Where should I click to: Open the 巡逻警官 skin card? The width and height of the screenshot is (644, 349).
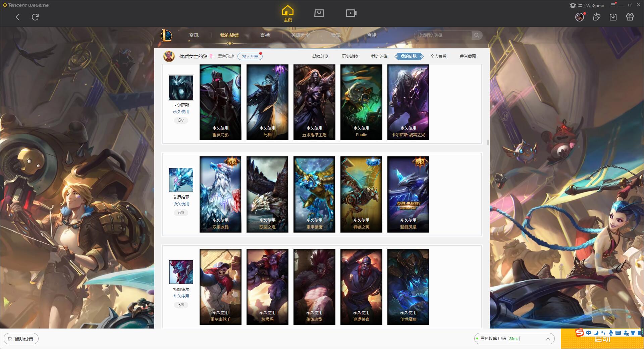[361, 287]
